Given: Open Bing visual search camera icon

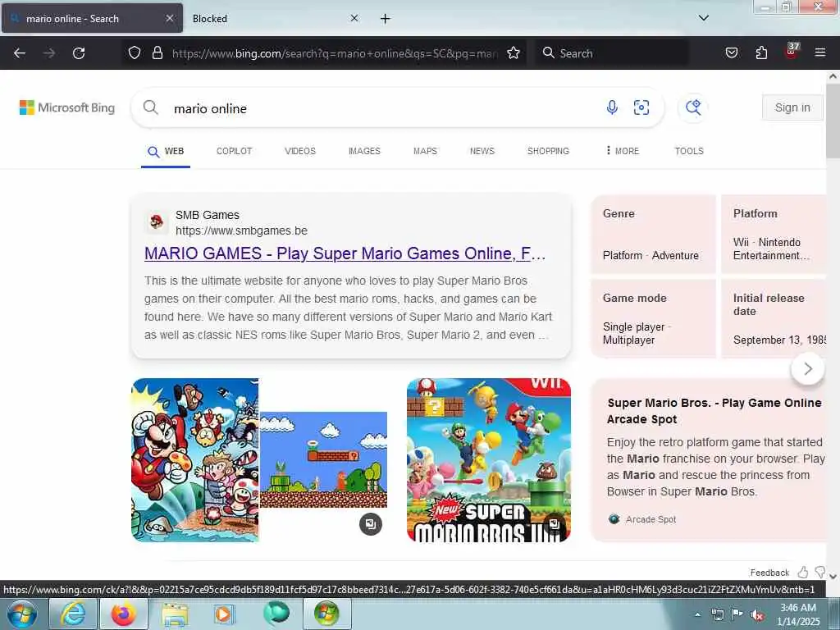Looking at the screenshot, I should coord(641,107).
